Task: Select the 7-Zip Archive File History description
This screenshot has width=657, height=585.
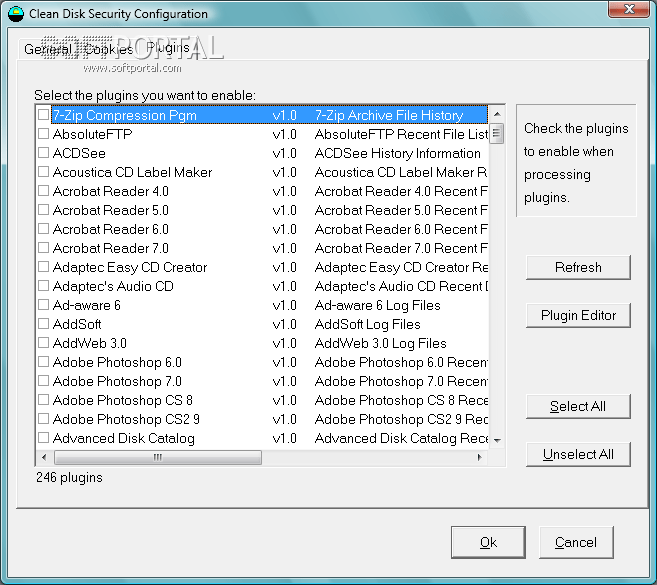Action: (x=389, y=115)
